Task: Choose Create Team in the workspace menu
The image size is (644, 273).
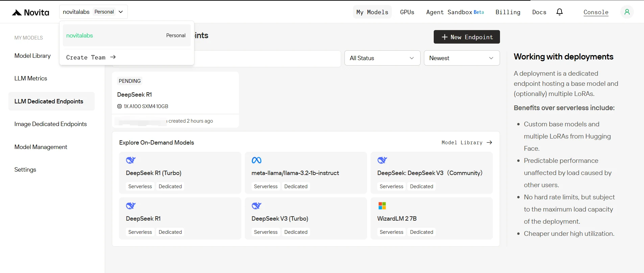Action: coord(91,57)
